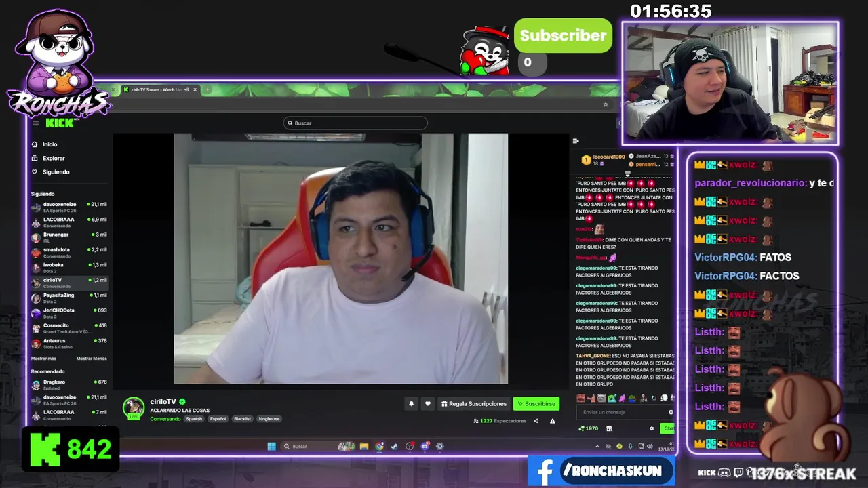868x488 pixels.
Task: Open a new browser tab
Action: 208,89
